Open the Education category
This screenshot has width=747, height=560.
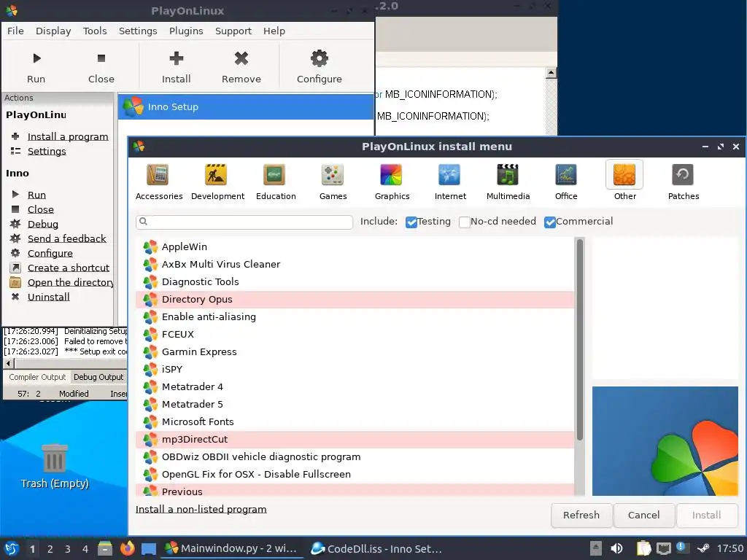(x=275, y=182)
